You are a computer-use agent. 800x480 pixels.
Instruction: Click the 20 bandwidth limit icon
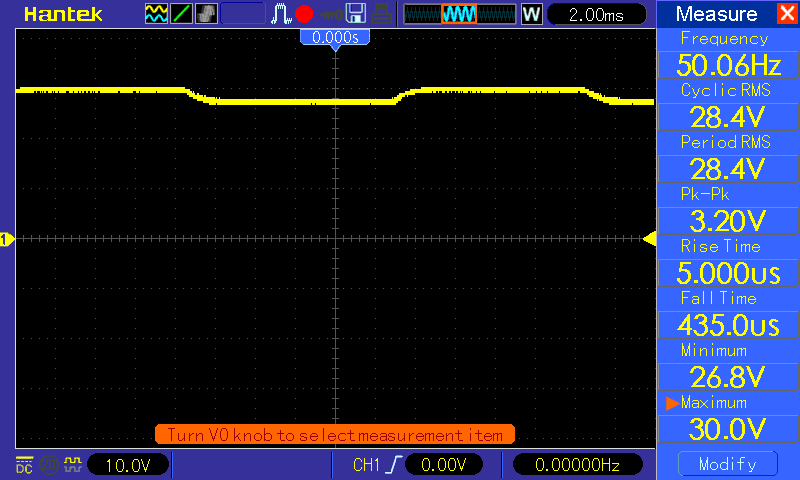48,465
